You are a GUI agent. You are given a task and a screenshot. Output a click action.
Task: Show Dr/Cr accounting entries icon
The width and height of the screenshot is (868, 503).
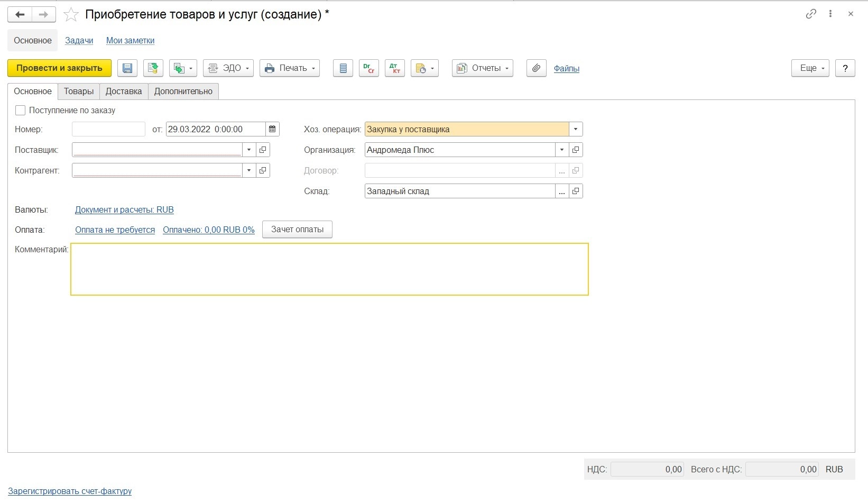tap(369, 68)
